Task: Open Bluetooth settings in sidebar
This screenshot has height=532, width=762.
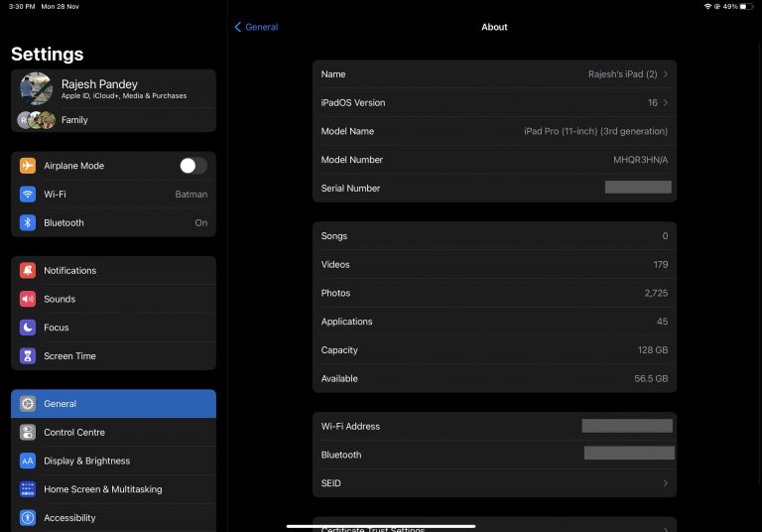Action: coord(114,222)
